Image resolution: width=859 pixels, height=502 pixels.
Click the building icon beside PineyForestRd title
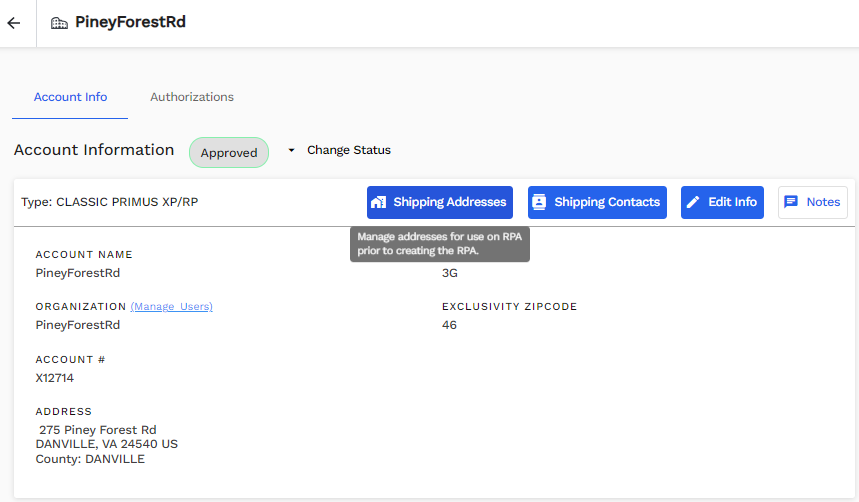pyautogui.click(x=59, y=22)
